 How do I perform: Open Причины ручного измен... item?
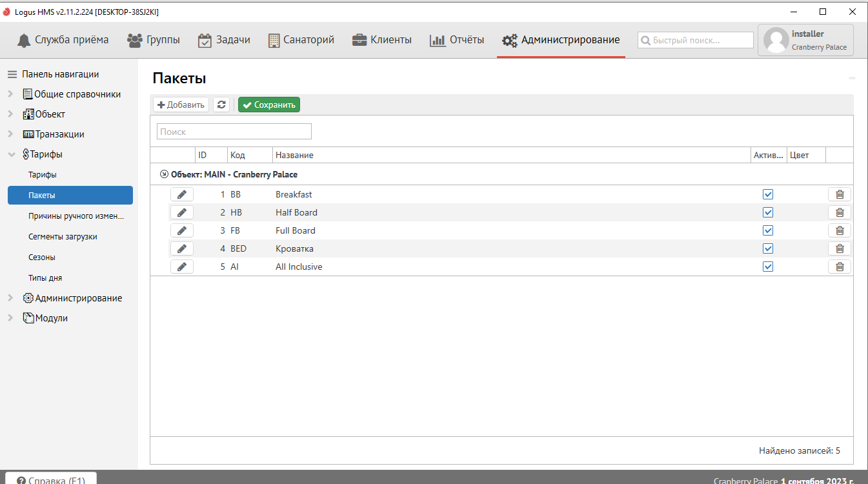click(x=76, y=216)
